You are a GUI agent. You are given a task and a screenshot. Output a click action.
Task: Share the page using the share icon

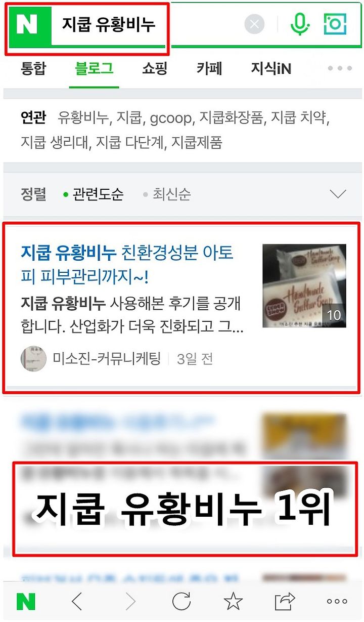click(x=285, y=601)
